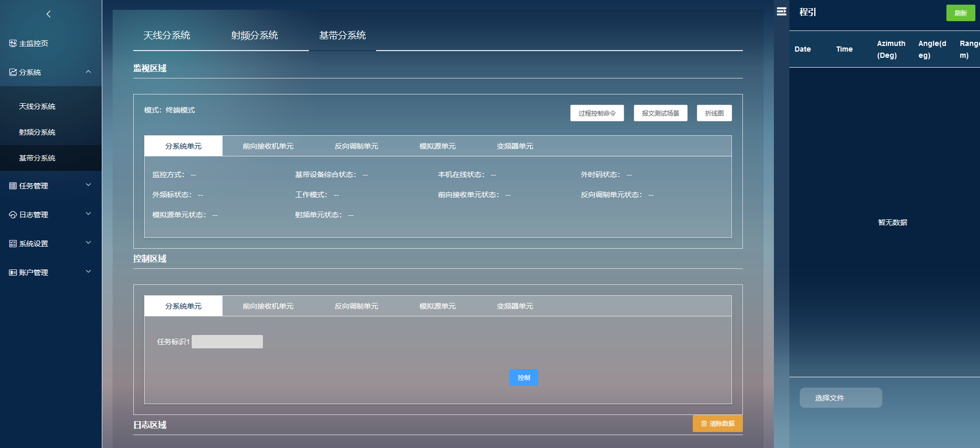Select 反向调制单元 tab in monitoring area

tap(356, 146)
